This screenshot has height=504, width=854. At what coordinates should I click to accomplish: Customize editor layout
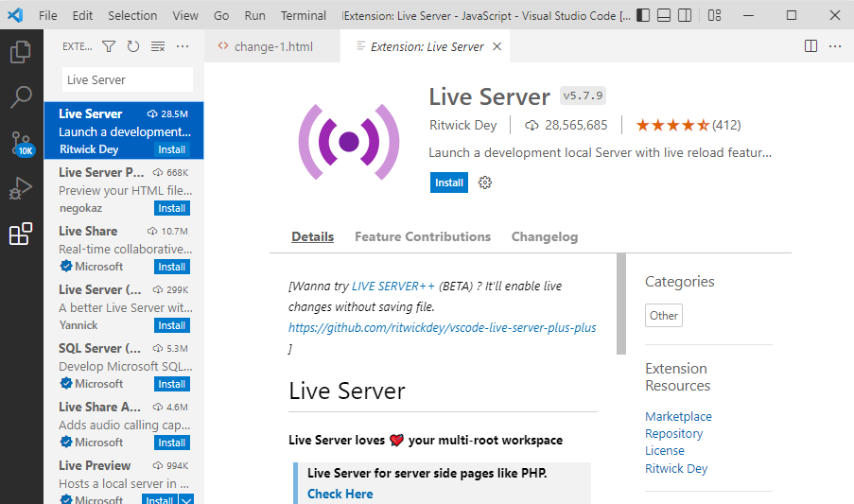coord(714,15)
